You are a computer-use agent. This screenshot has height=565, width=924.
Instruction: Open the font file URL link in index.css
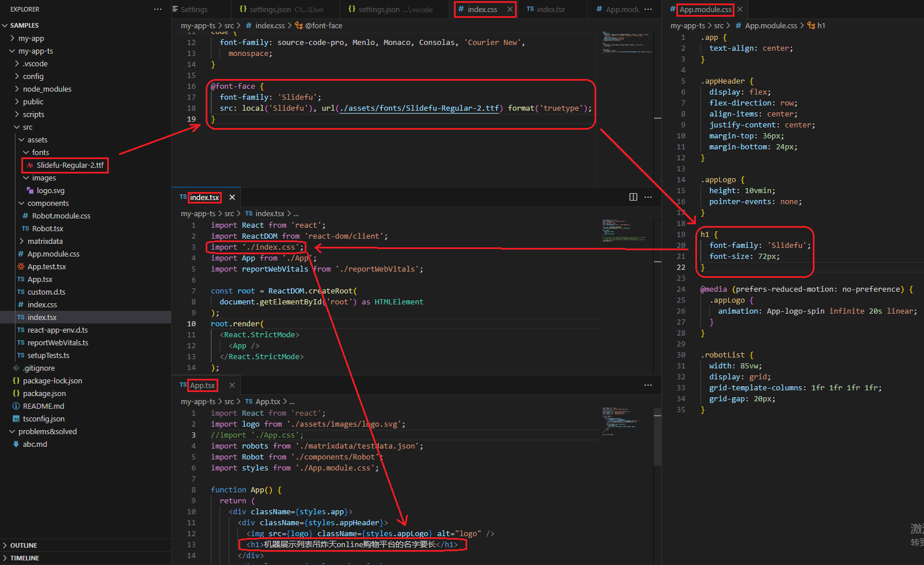420,108
